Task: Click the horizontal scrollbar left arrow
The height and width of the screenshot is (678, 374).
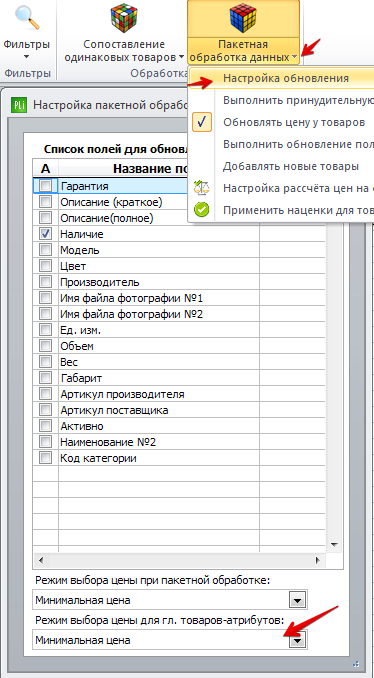Action: point(41,561)
